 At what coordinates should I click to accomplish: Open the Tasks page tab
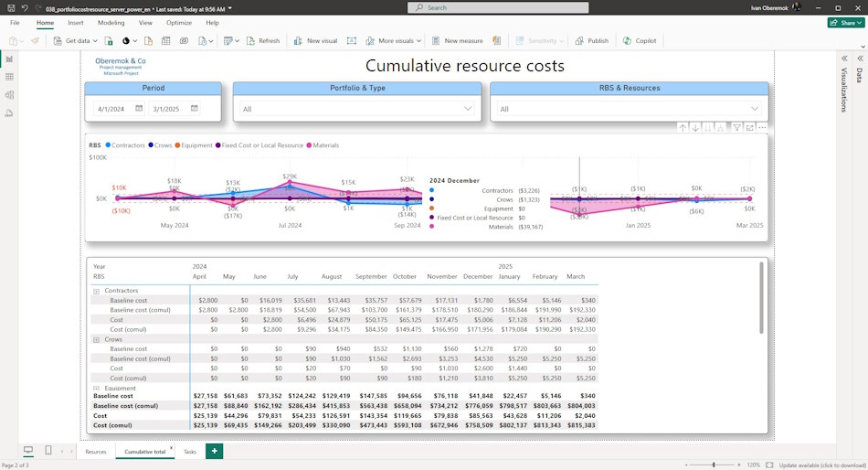pos(190,452)
